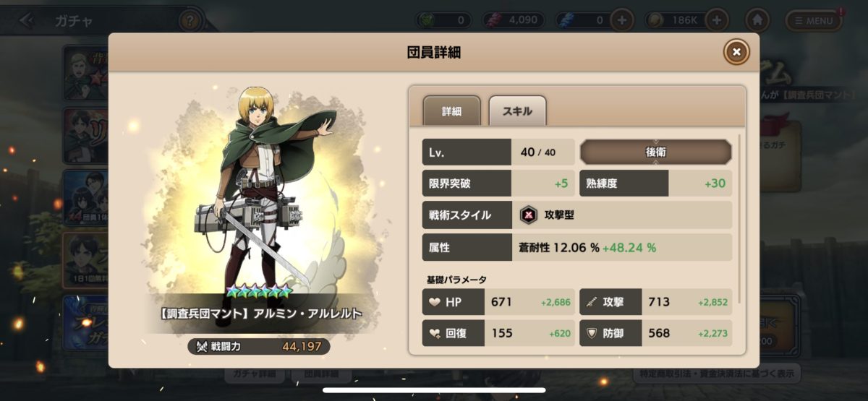This screenshot has height=401, width=868.
Task: Click the 防御 shield icon
Action: pyautogui.click(x=591, y=333)
